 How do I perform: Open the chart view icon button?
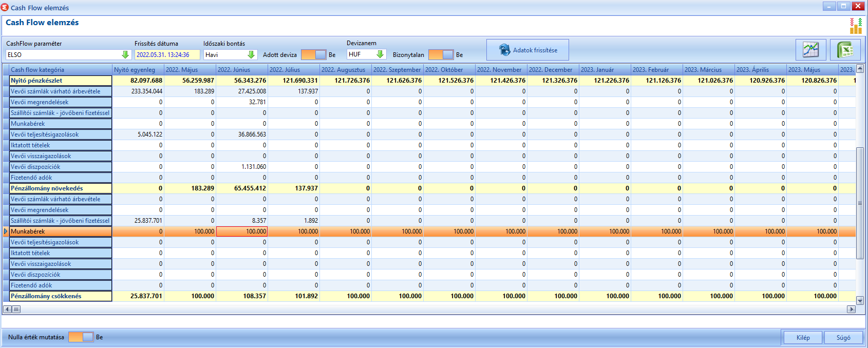click(x=811, y=50)
